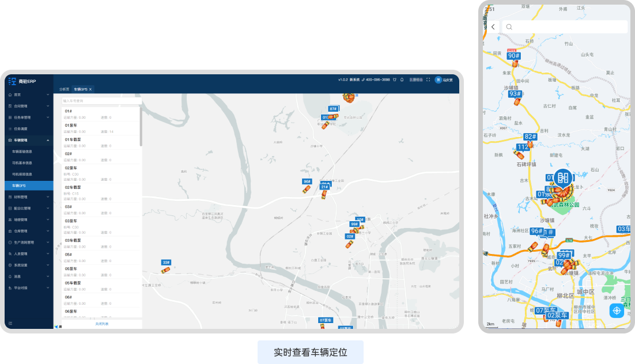Select 01# in vehicle list
Viewport: 635px width, 364px height.
[101, 114]
